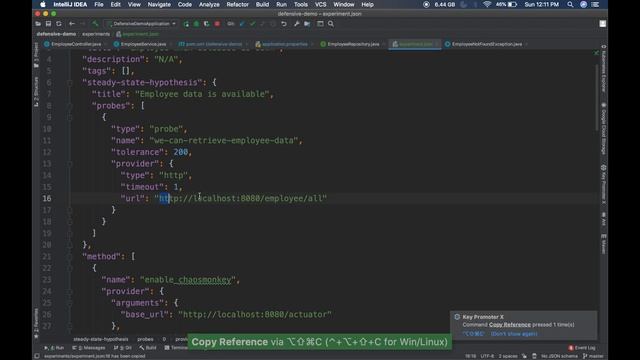Click the Git commit checkmark icon
This screenshot has width=640, height=360.
pos(252,24)
